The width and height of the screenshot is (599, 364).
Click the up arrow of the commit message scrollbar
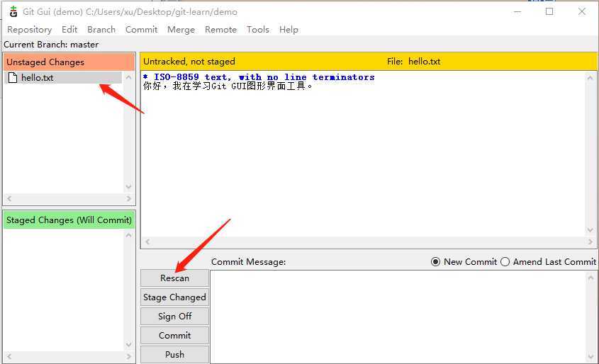pyautogui.click(x=590, y=278)
